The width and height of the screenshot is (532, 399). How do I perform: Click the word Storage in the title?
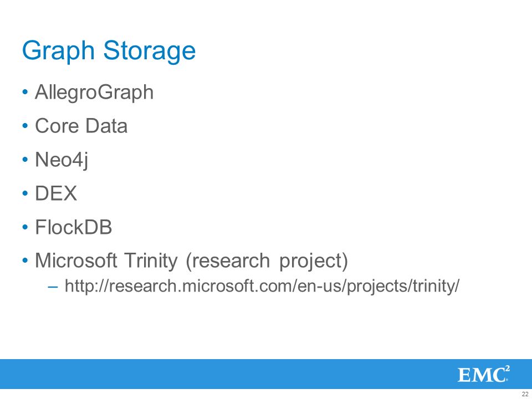[x=150, y=51]
